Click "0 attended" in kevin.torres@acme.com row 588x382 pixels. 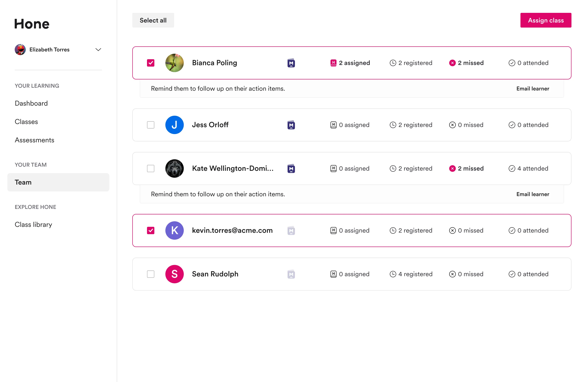point(533,231)
